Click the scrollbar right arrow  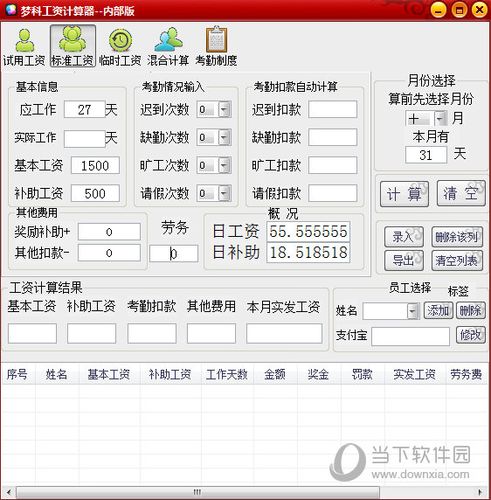[480, 492]
